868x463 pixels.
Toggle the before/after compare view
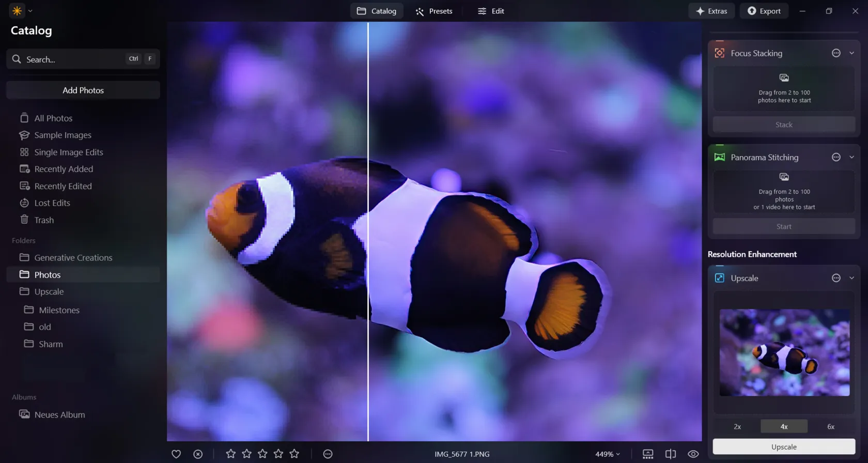[671, 454]
